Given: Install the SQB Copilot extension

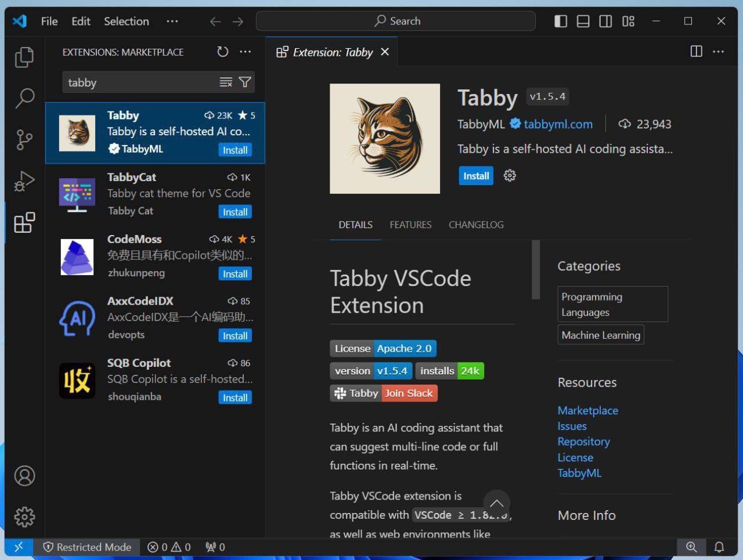Looking at the screenshot, I should pyautogui.click(x=235, y=398).
